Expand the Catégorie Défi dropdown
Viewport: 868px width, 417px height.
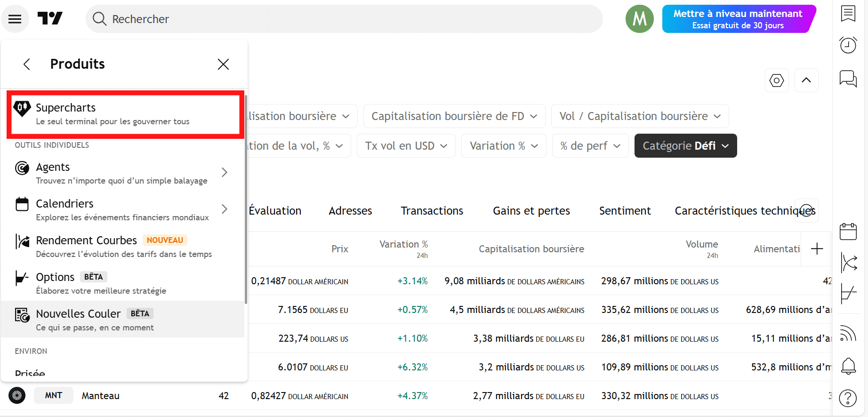[x=685, y=146]
